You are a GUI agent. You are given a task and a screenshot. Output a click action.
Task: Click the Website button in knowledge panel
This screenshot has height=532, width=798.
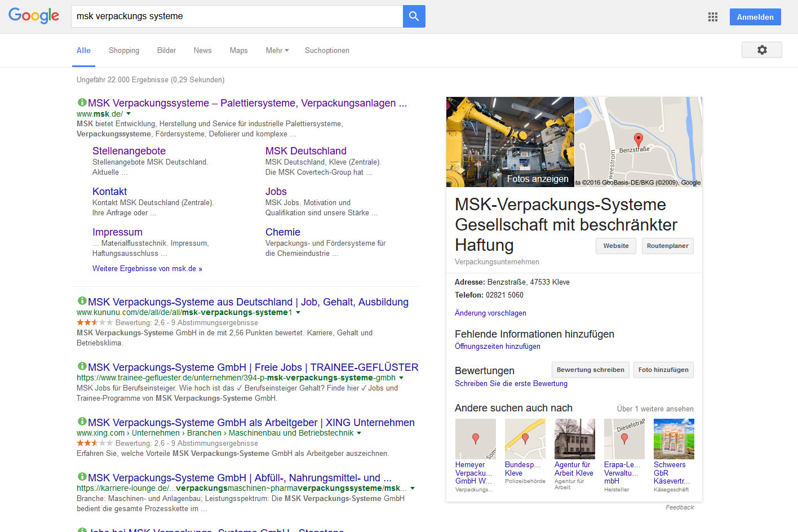pyautogui.click(x=616, y=246)
